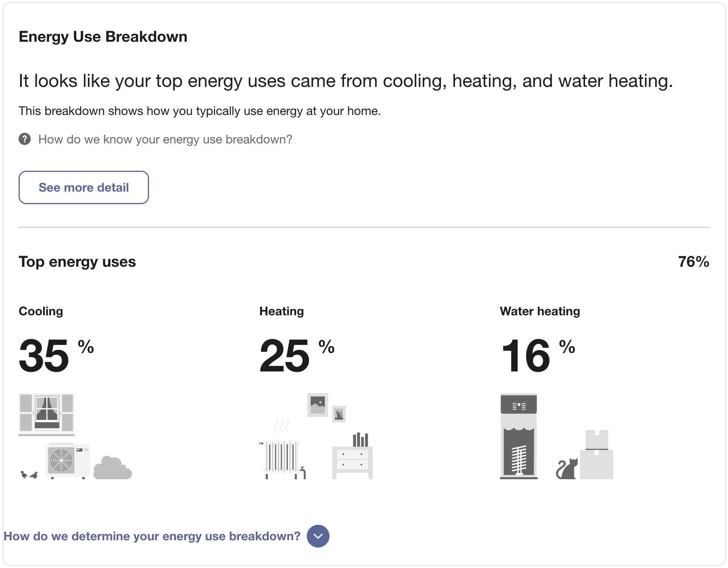Click the cooling window illustration icon
The height and width of the screenshot is (568, 728).
pos(47,414)
